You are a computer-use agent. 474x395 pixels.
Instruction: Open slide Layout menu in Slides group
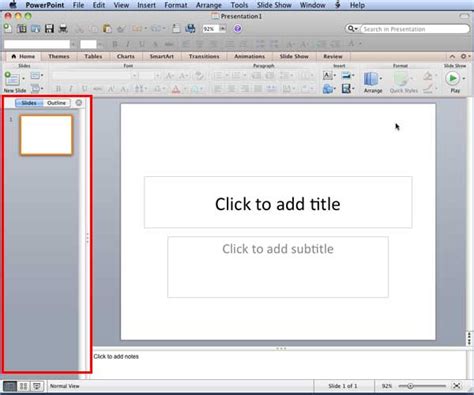point(37,76)
